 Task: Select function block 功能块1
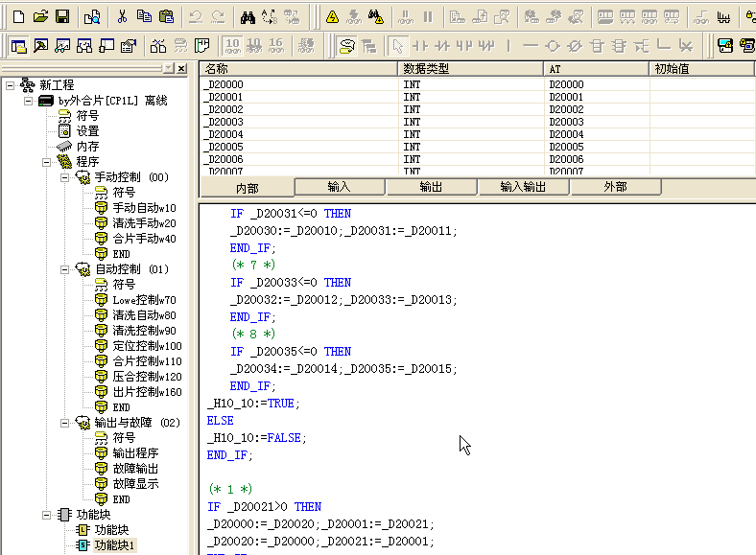click(114, 544)
